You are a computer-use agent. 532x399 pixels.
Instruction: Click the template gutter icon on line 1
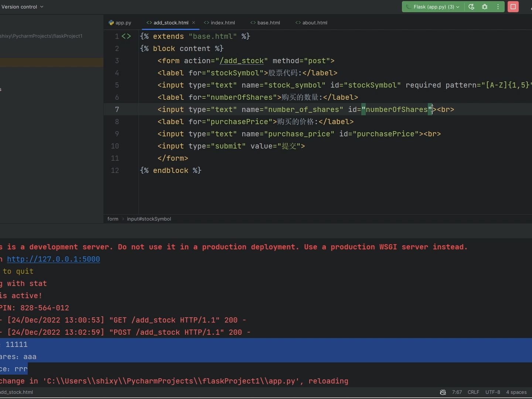click(126, 36)
